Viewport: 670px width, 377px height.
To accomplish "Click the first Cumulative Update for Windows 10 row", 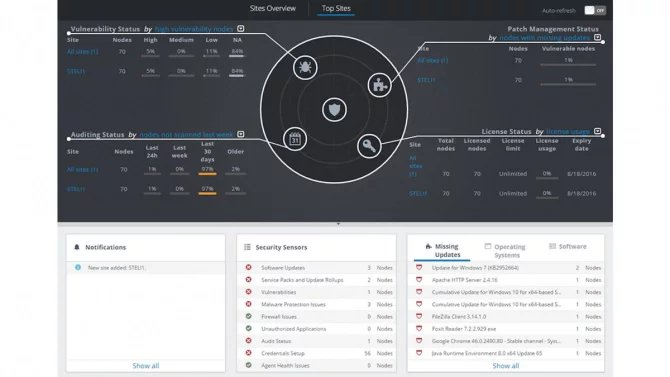I will coord(506,292).
